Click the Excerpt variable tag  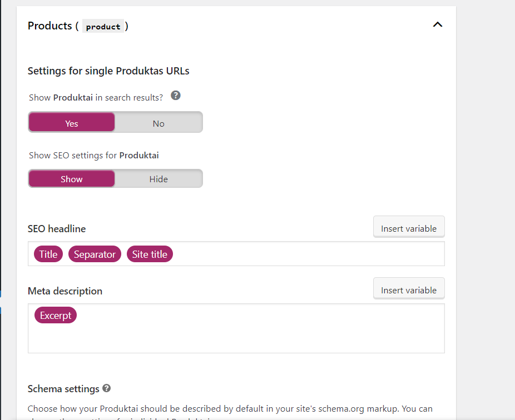(x=56, y=316)
